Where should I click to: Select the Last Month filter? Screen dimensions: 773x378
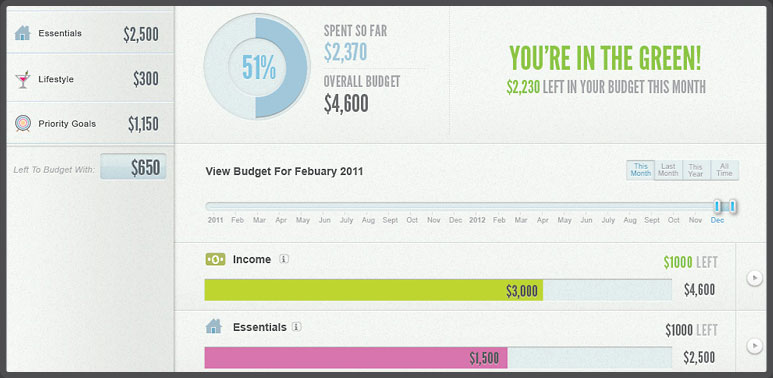click(668, 170)
